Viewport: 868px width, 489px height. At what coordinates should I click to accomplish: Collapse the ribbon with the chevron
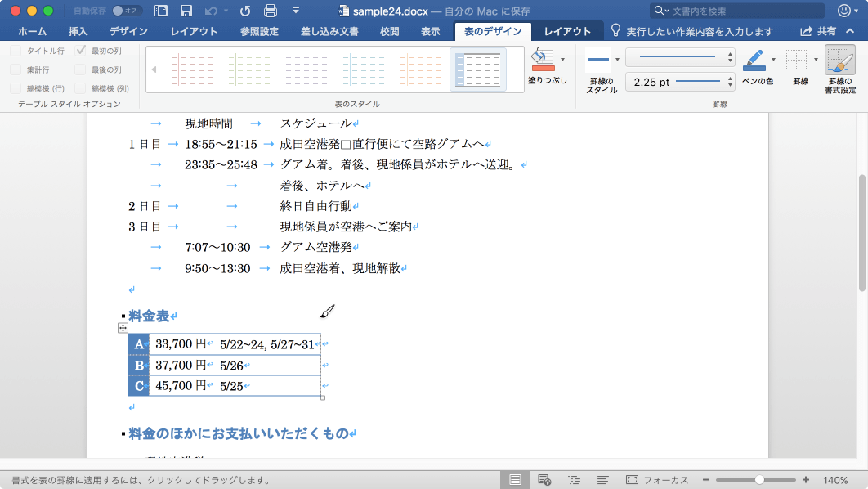pos(850,32)
